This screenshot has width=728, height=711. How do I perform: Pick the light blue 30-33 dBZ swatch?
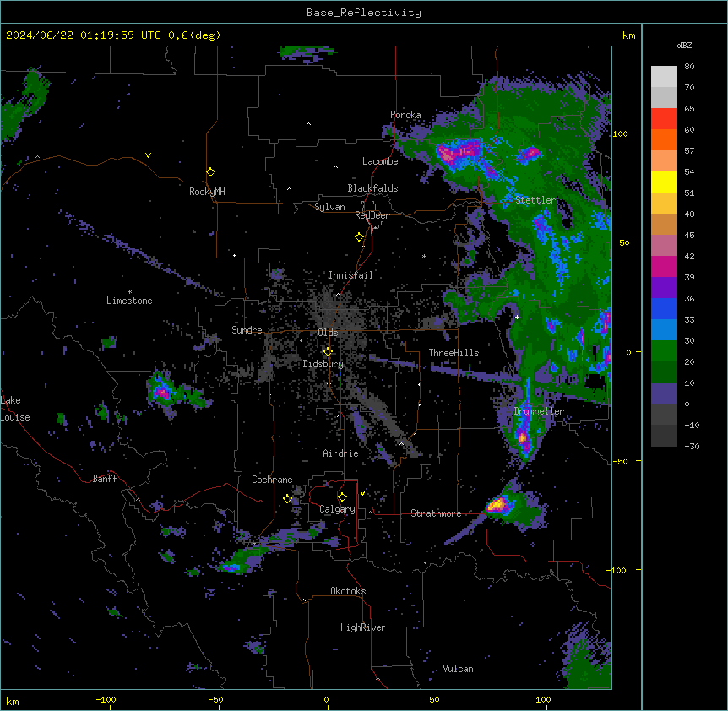[x=664, y=329]
